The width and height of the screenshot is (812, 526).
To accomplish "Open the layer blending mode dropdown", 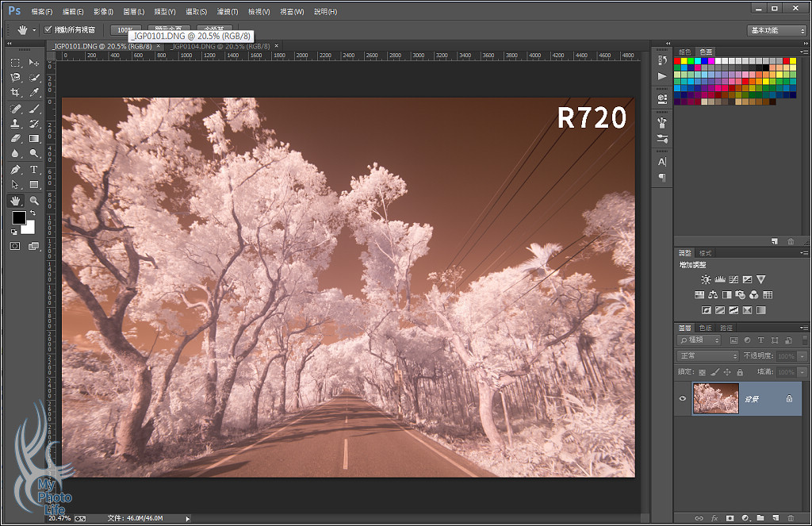I will coord(707,356).
